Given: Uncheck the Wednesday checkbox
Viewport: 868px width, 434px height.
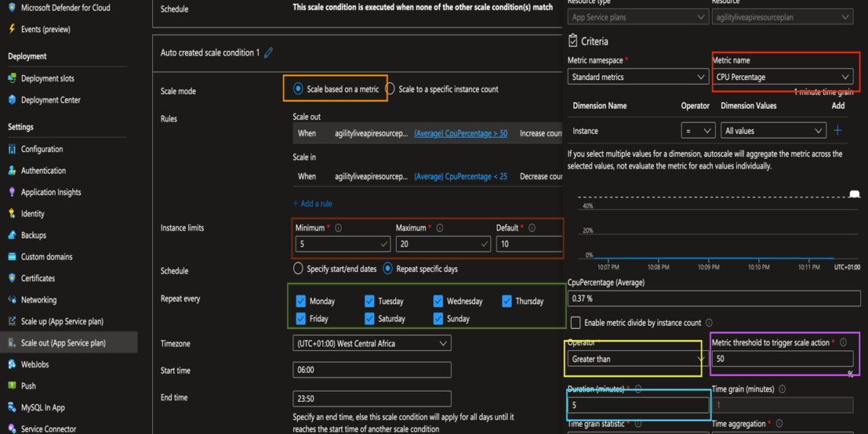Looking at the screenshot, I should pos(438,302).
